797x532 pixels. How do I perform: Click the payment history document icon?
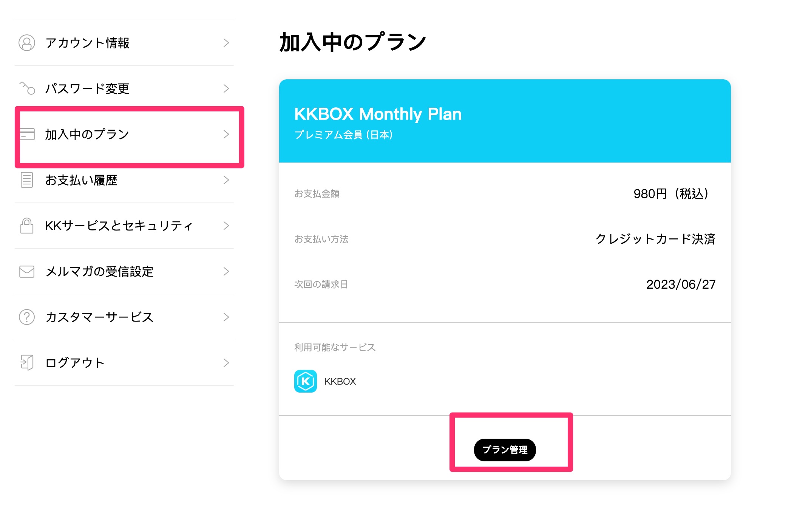coord(27,180)
